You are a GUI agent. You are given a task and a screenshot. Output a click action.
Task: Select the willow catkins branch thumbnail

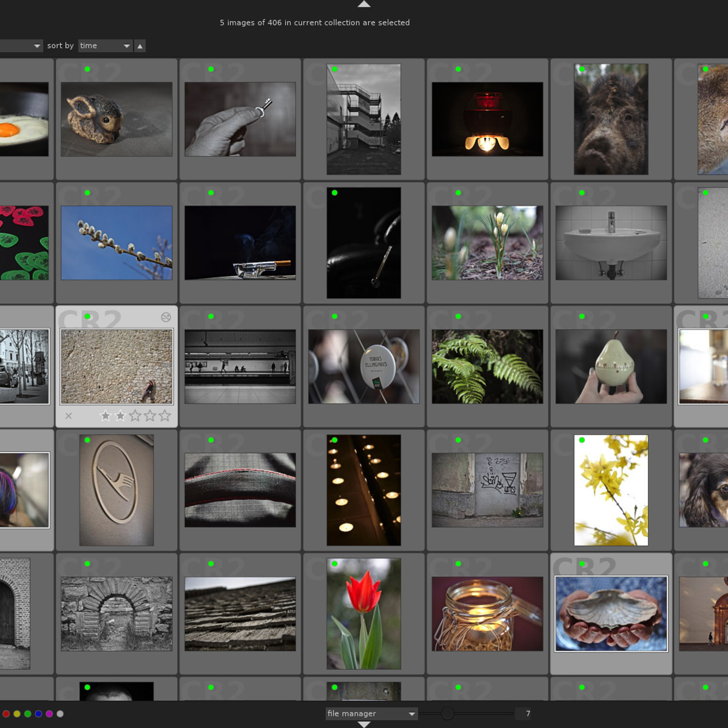[x=116, y=243]
